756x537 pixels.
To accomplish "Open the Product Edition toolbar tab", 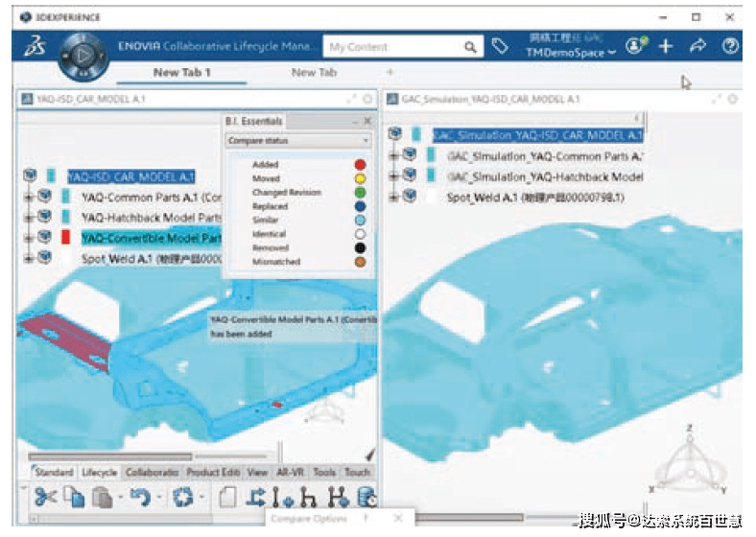I will (213, 472).
